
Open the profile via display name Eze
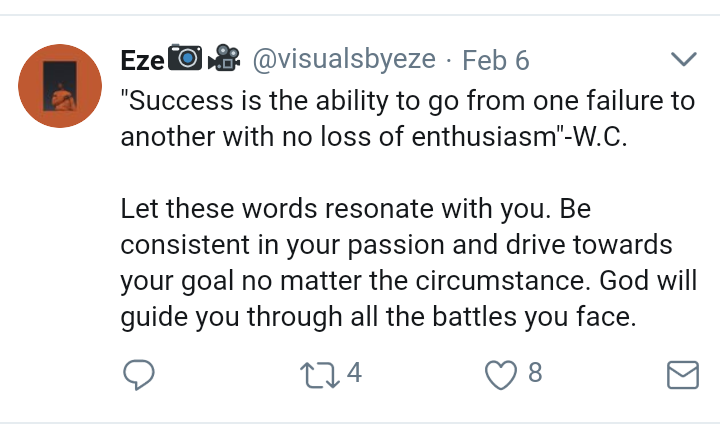142,60
